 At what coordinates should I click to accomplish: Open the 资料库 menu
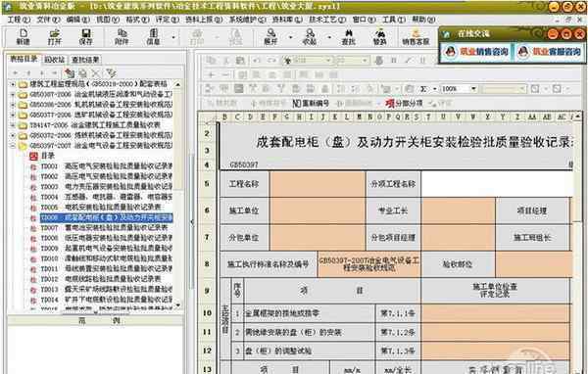click(287, 20)
